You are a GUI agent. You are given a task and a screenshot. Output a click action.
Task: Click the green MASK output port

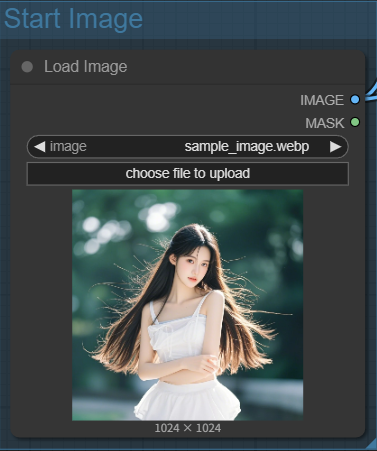[x=355, y=122]
